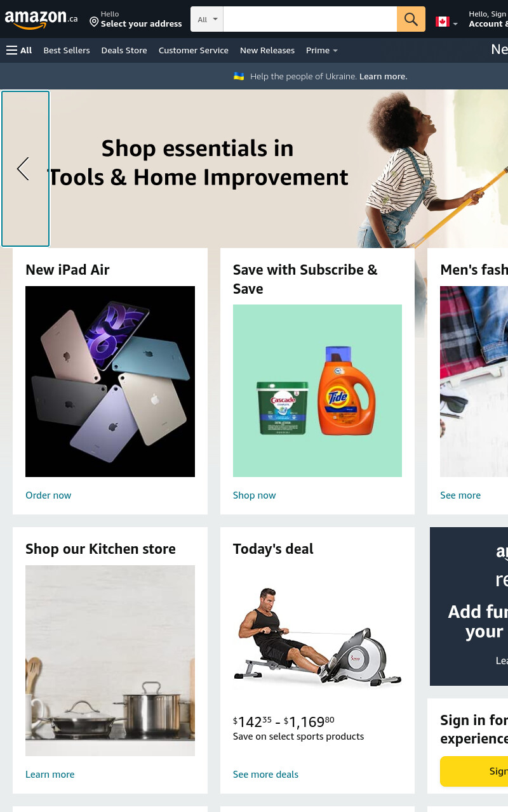Open the hamburger All menu
Viewport: 508px width, 812px height.
point(19,50)
